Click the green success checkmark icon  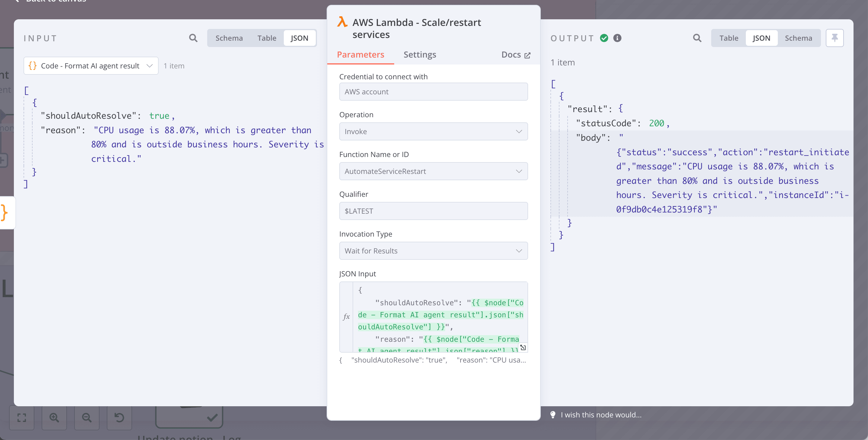(x=604, y=38)
